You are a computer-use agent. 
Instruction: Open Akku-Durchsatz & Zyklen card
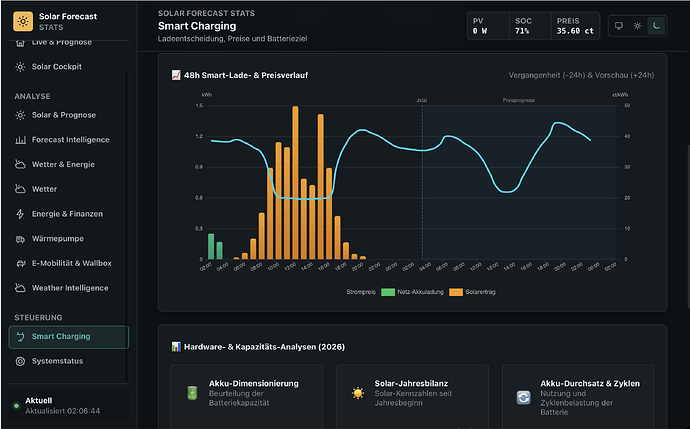pos(578,396)
